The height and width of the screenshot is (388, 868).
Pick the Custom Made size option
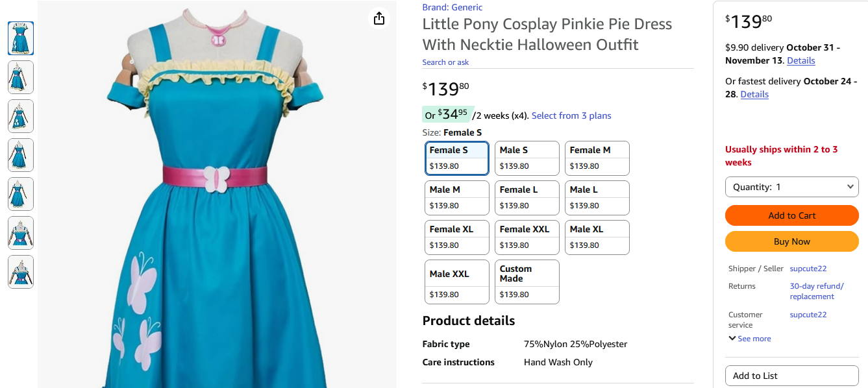pos(527,282)
